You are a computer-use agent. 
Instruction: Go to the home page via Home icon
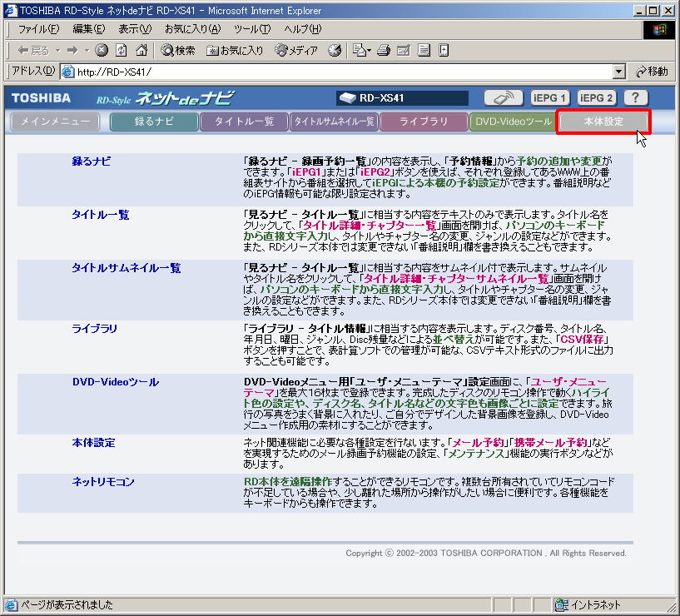pyautogui.click(x=141, y=51)
